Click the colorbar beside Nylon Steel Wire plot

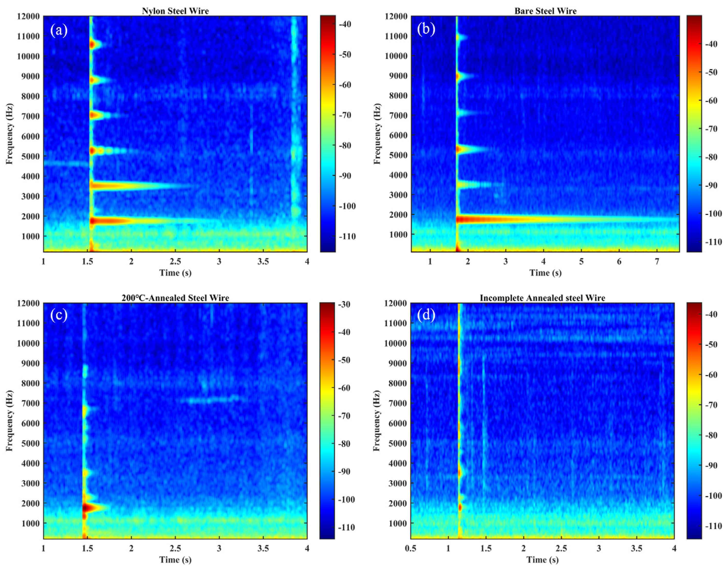(328, 134)
